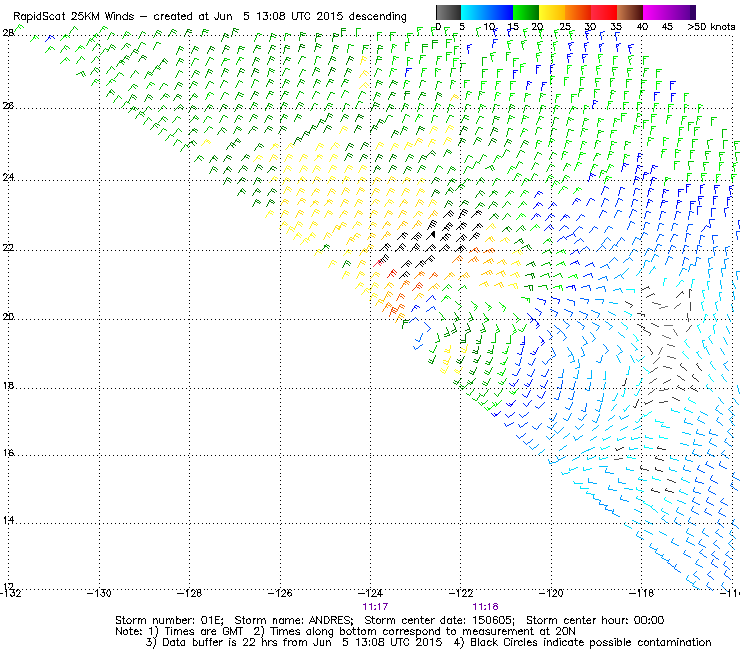The width and height of the screenshot is (740, 650).
Task: Click the '24' latitude axis label
Action: click(x=8, y=177)
